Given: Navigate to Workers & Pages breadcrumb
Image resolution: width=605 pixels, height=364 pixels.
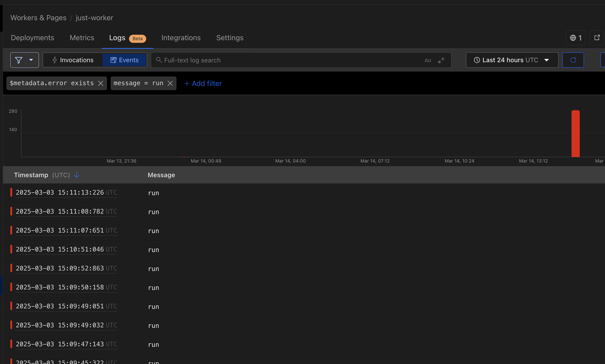Looking at the screenshot, I should tap(38, 18).
